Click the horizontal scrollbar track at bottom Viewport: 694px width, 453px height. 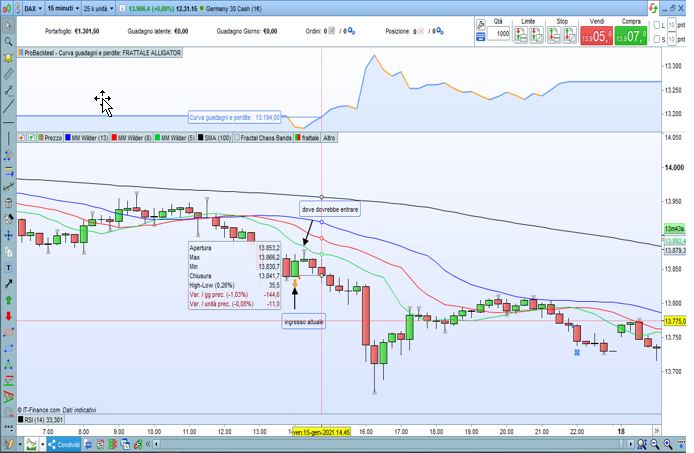[x=389, y=444]
